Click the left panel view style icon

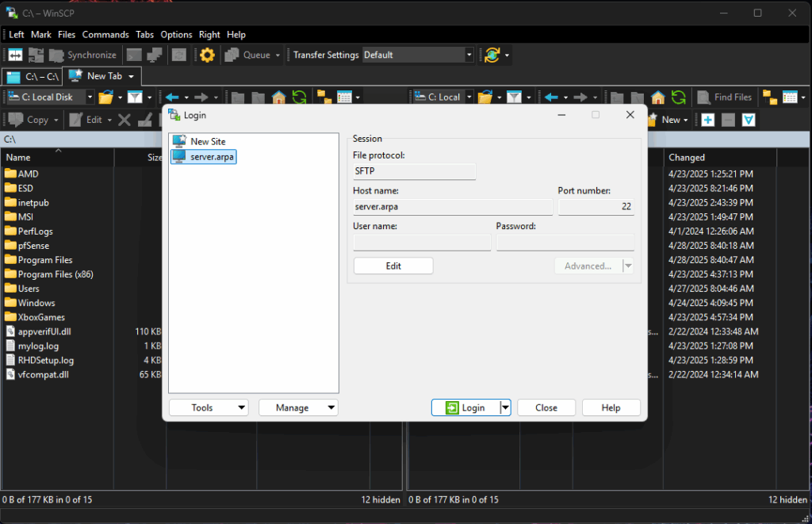(344, 97)
